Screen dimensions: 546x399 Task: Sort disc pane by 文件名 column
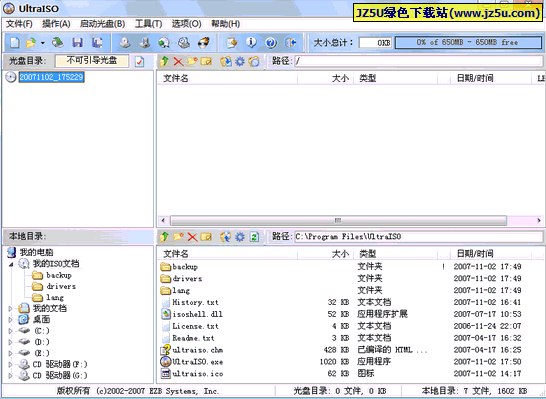coord(227,78)
